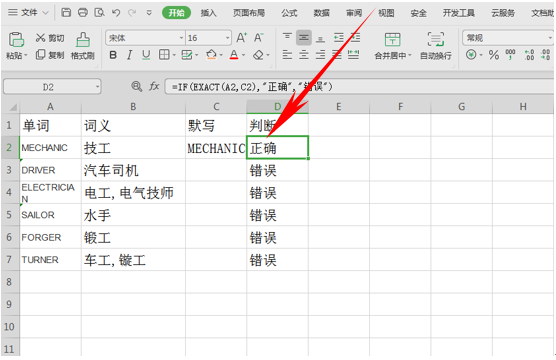Screen dimensions: 556x360
Task: Click in the formula bar
Action: (x=360, y=87)
